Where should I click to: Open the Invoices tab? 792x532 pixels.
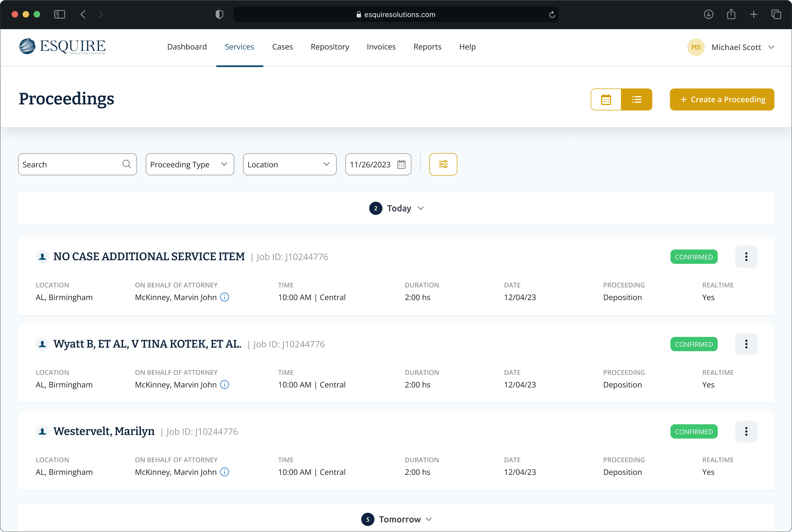(381, 47)
